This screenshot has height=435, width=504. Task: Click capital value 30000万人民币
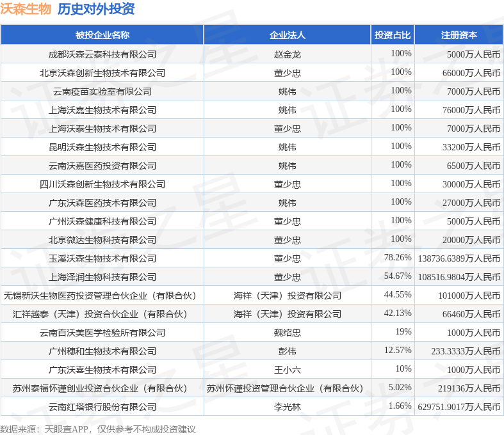471,184
